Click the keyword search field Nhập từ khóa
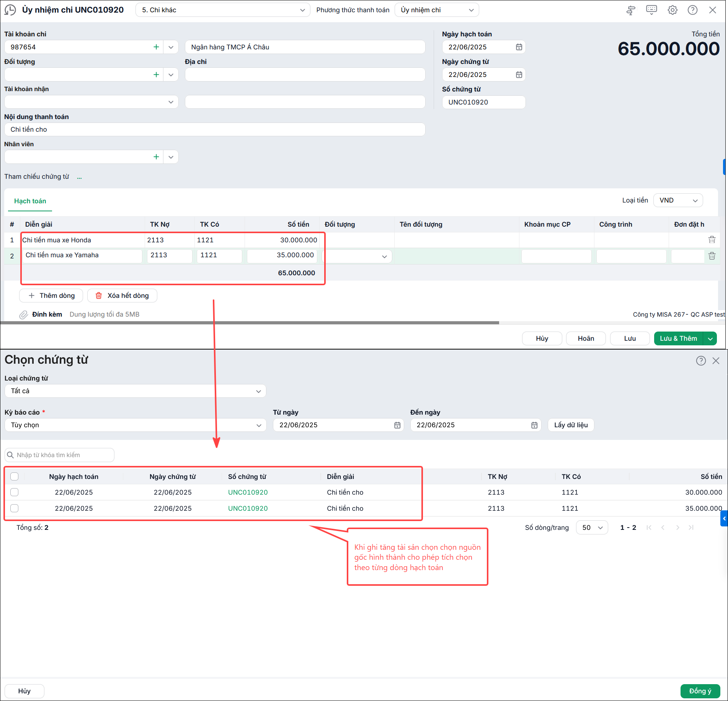Viewport: 728px width, 701px height. click(59, 455)
